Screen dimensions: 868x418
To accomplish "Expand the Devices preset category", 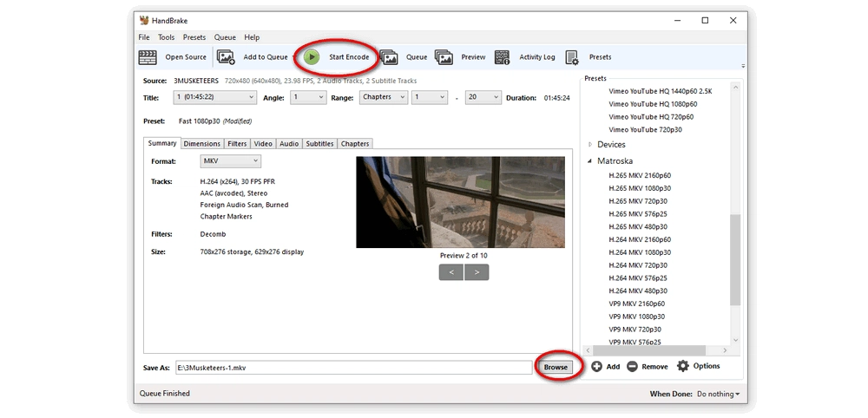I will (x=590, y=145).
